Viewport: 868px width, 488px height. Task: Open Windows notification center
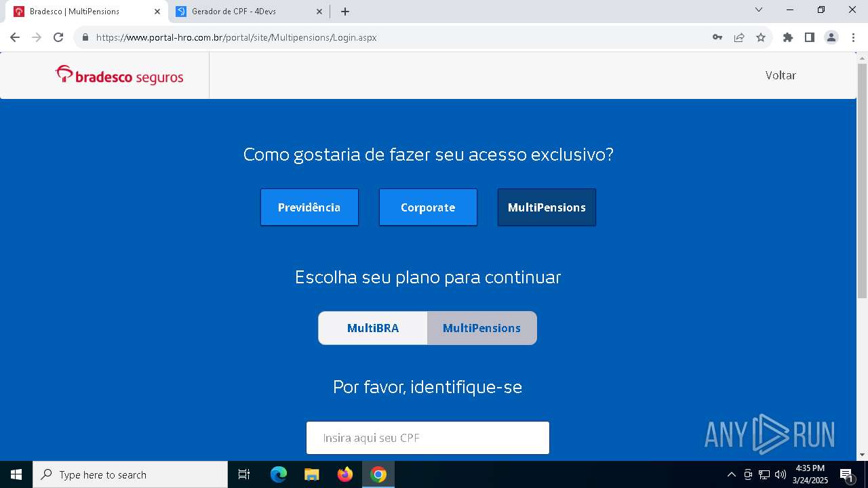point(847,474)
